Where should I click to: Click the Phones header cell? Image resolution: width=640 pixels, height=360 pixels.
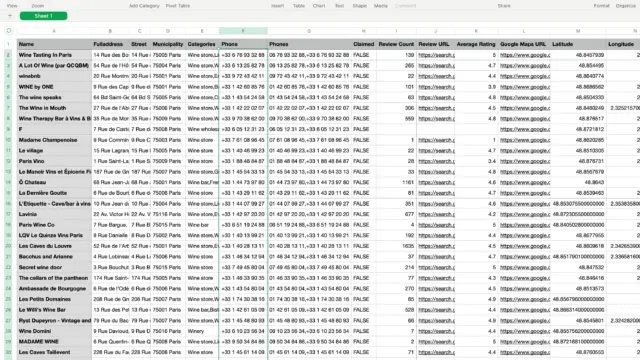[309, 44]
